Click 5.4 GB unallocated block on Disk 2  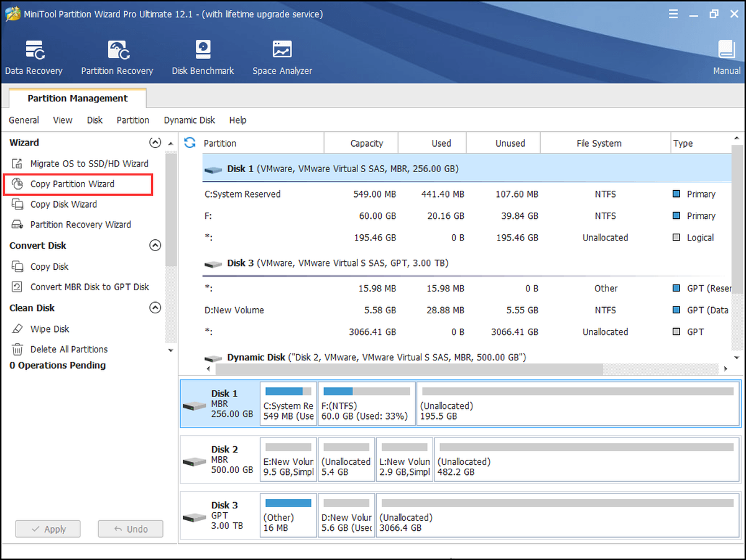(346, 459)
